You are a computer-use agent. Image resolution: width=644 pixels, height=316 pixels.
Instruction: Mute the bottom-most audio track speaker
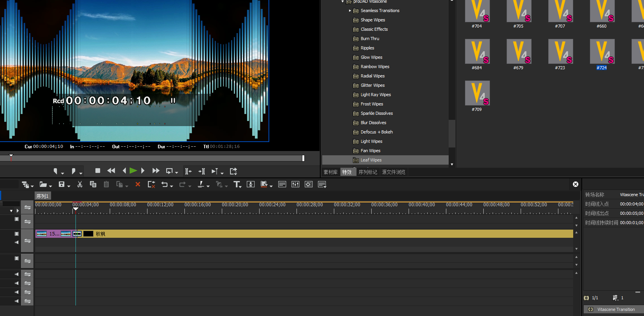pyautogui.click(x=17, y=301)
